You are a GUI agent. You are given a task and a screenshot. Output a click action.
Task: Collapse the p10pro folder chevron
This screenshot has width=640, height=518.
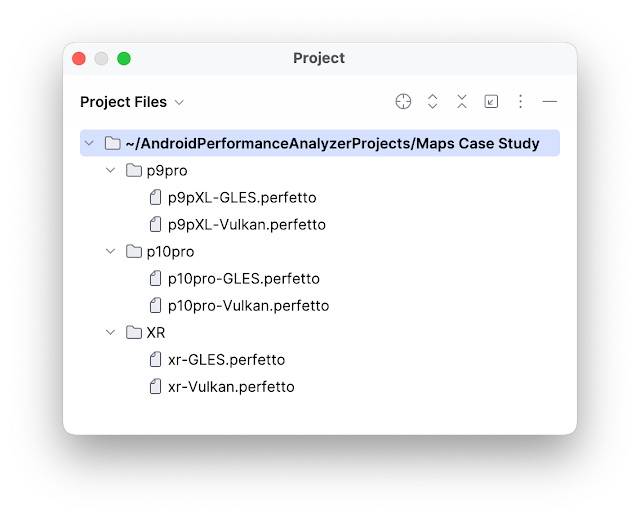click(x=110, y=251)
